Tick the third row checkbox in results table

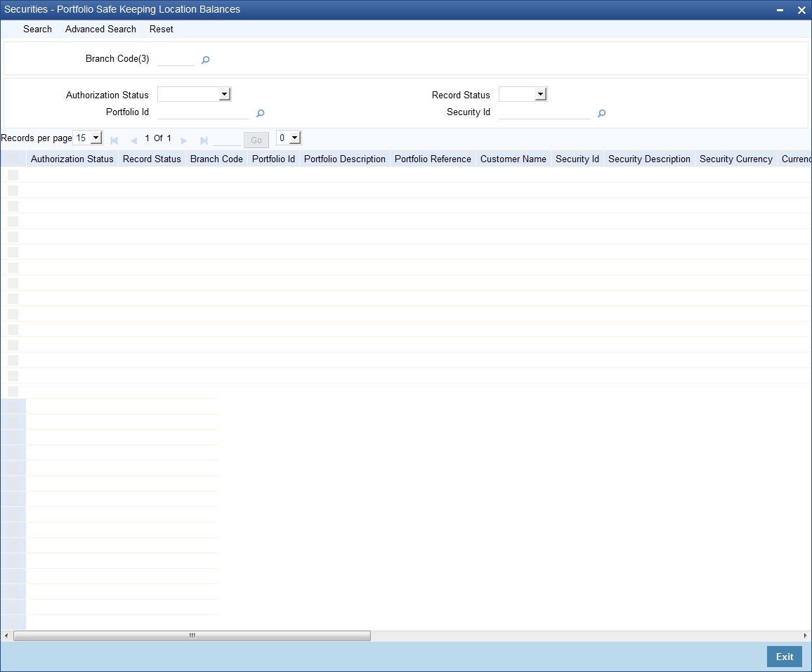coord(13,206)
